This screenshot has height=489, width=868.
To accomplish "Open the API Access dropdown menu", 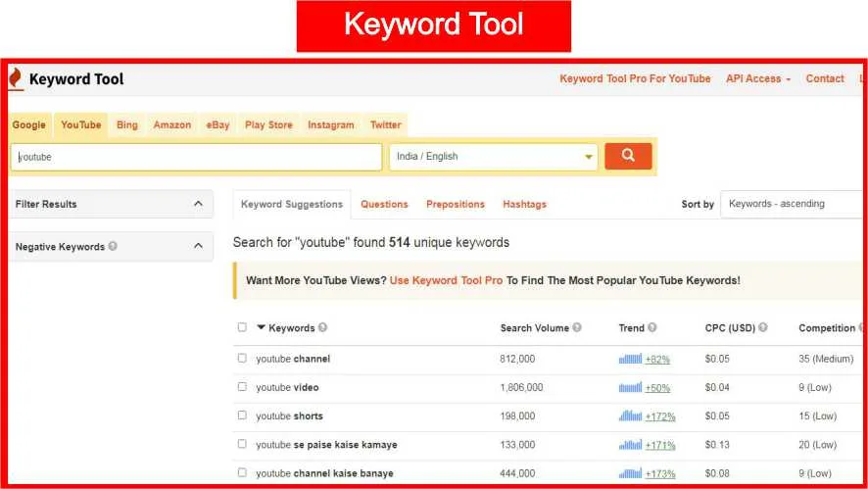I will [x=758, y=78].
